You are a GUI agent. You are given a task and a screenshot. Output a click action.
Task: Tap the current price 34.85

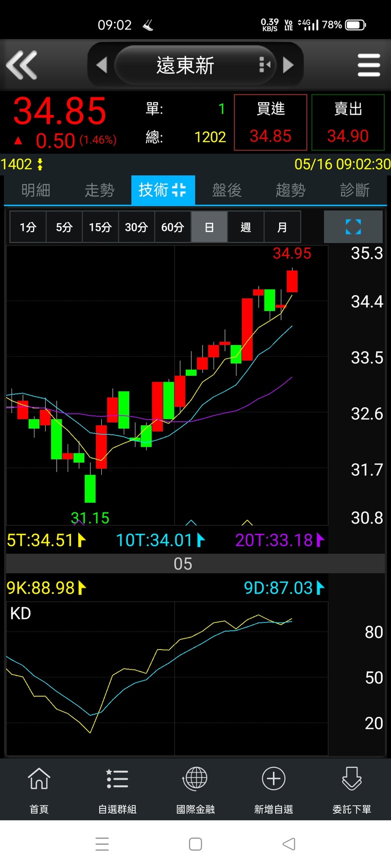pyautogui.click(x=60, y=111)
